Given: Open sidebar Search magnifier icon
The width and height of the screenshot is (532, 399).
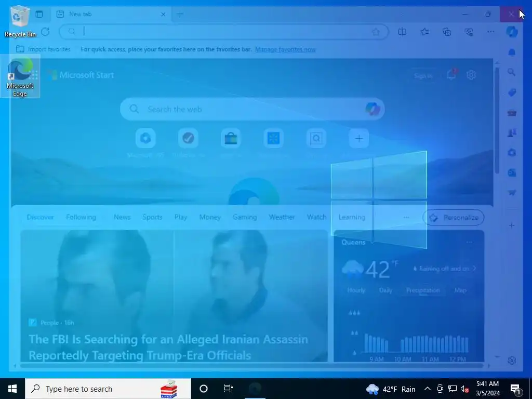Looking at the screenshot, I should (x=512, y=72).
